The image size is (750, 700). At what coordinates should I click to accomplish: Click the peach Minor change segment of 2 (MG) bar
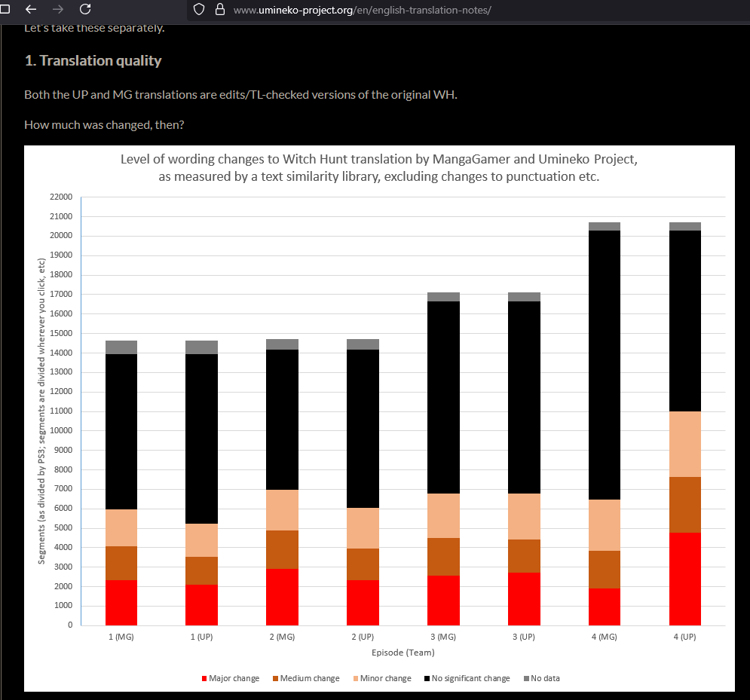[x=282, y=510]
